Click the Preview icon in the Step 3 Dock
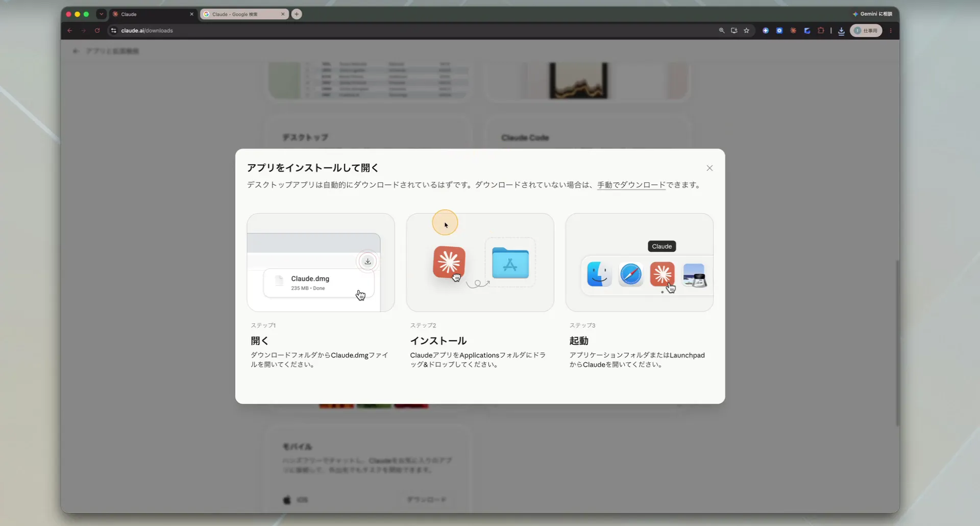 pos(694,275)
